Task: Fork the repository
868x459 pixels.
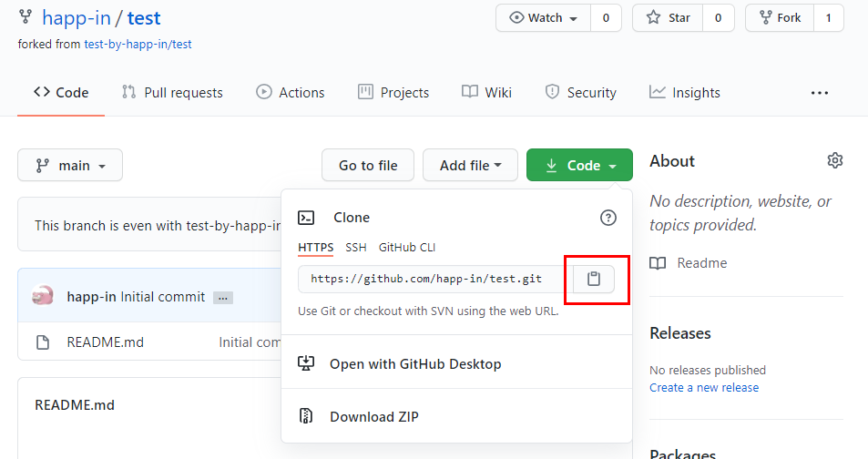Action: point(780,17)
